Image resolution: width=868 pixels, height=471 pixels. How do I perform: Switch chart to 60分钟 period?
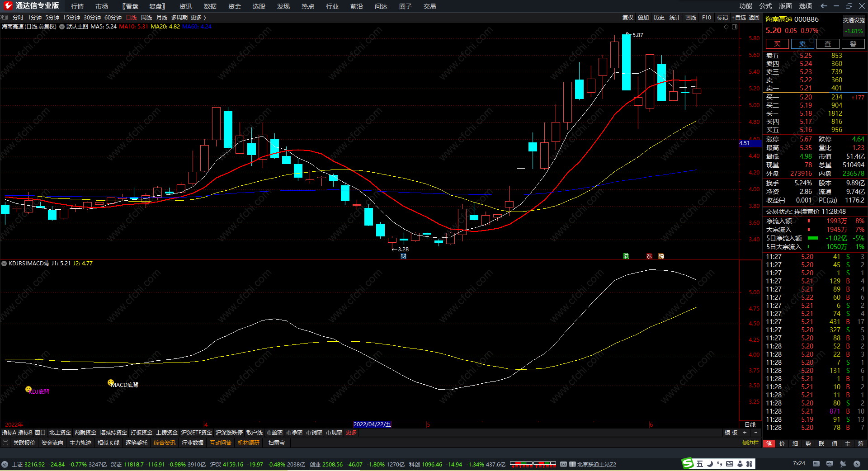pos(113,17)
